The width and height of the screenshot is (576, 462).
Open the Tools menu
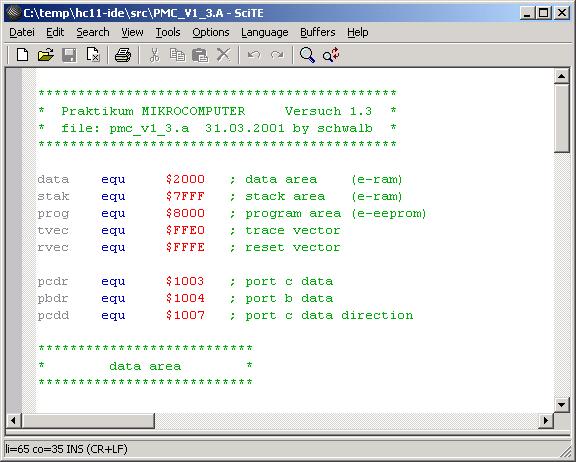(x=168, y=32)
